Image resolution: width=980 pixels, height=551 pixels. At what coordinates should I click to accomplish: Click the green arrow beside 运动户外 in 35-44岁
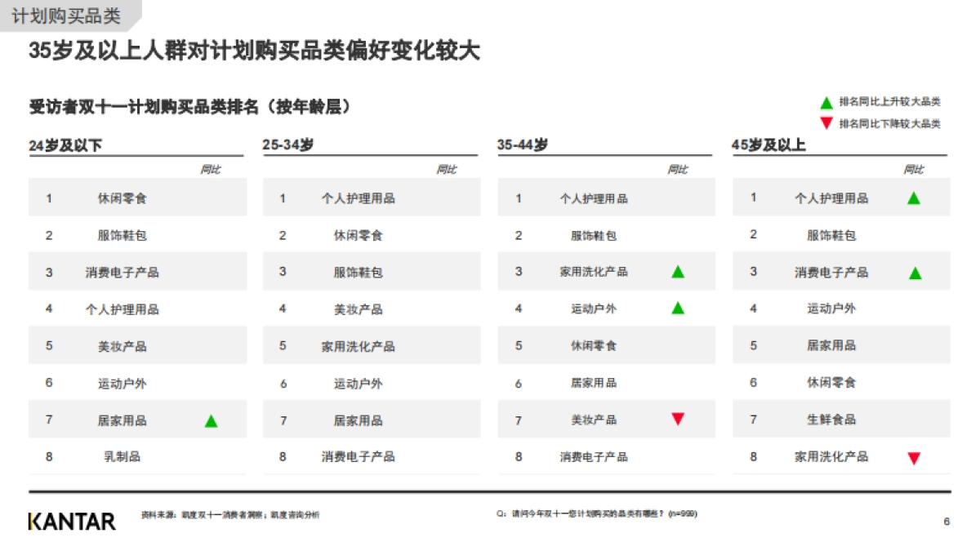pos(678,309)
